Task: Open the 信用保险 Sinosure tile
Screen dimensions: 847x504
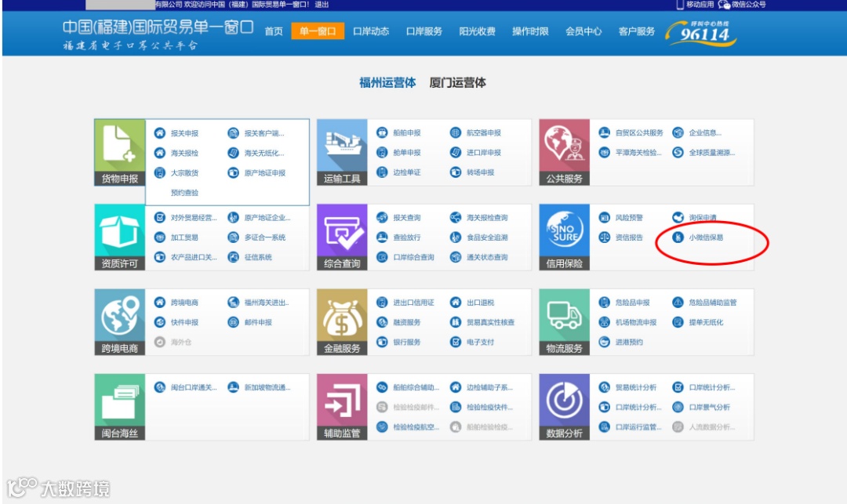Action: click(565, 237)
